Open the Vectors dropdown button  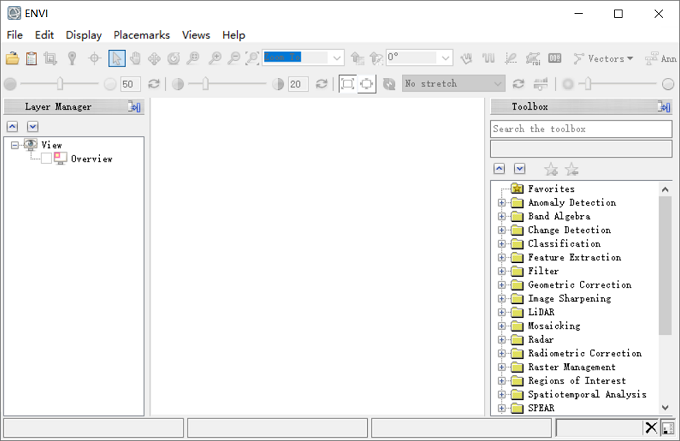603,58
